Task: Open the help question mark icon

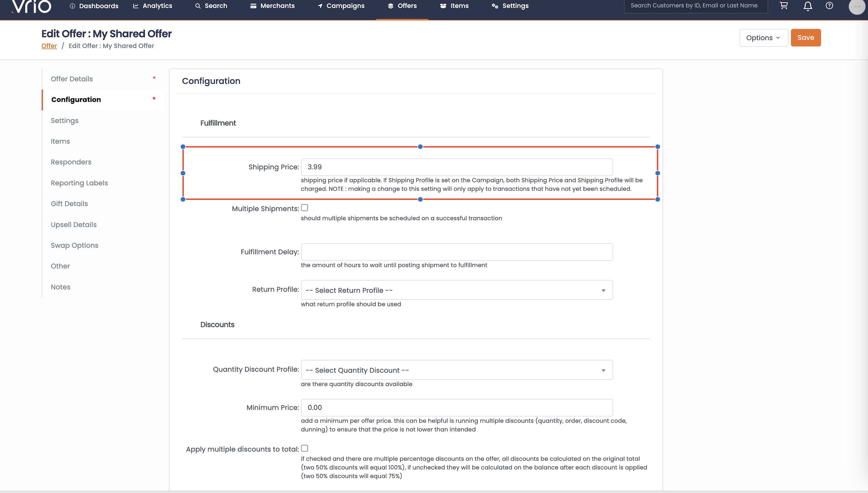Action: click(x=829, y=6)
